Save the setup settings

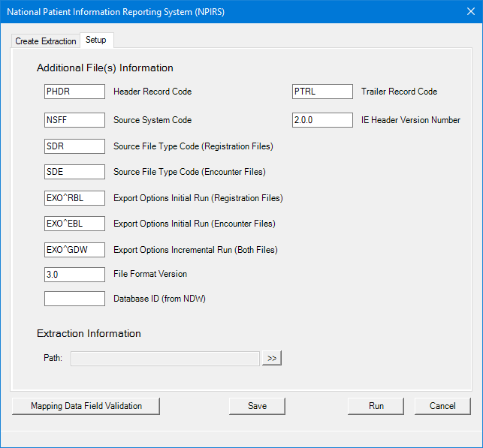(x=257, y=406)
